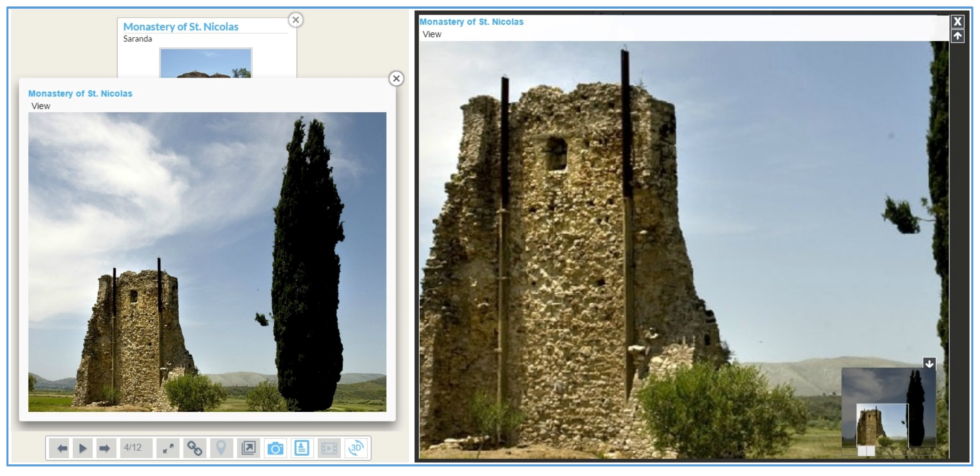This screenshot has height=476, width=980.
Task: Open Monastery of St. Nicolas title link in card
Action: click(x=181, y=27)
